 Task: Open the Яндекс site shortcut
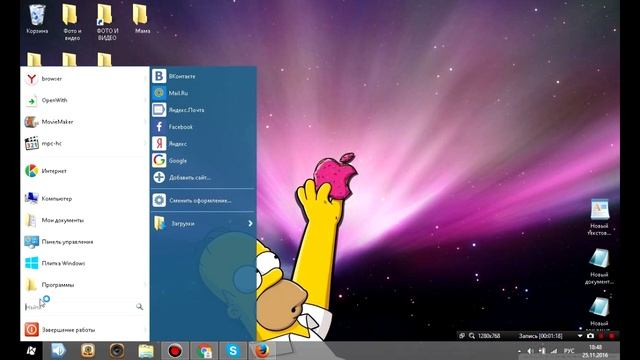pos(203,144)
